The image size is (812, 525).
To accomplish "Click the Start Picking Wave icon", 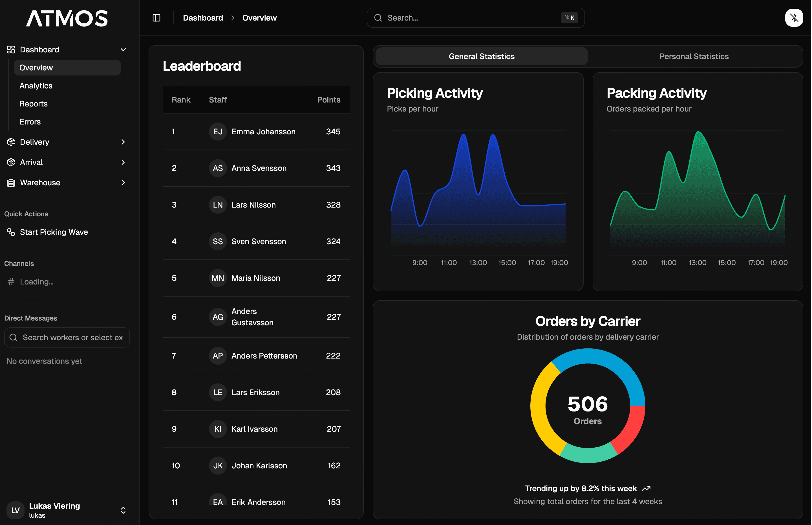I will [x=11, y=232].
